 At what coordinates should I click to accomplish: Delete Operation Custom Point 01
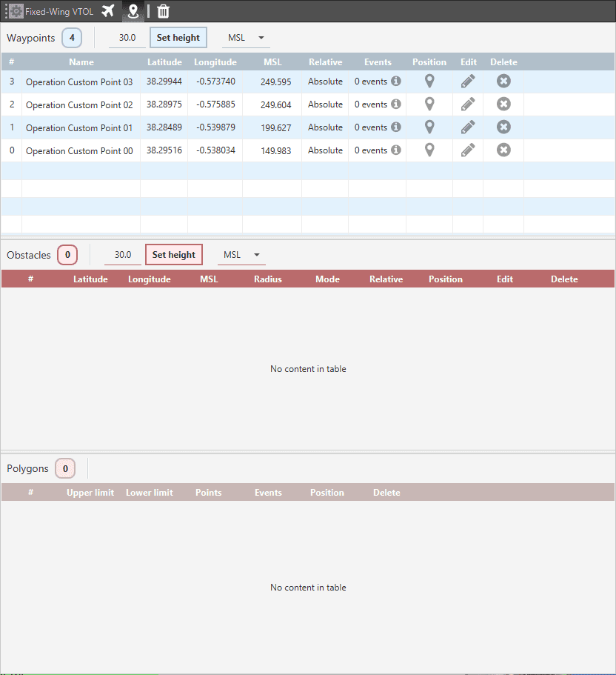pyautogui.click(x=503, y=127)
